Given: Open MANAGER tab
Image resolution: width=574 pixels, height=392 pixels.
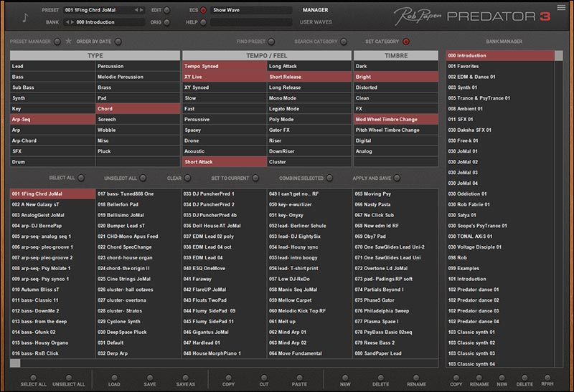Looking at the screenshot, I should 315,10.
